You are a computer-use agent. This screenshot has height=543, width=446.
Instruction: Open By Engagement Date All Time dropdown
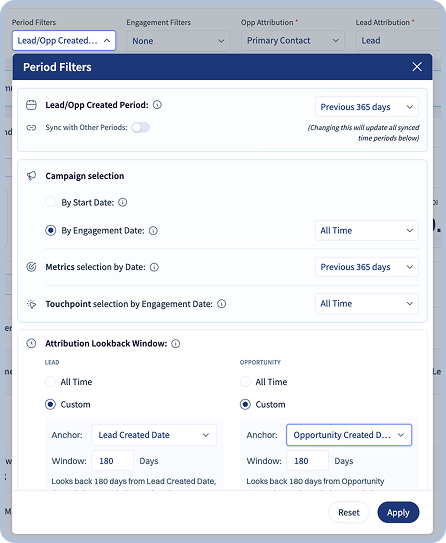click(367, 230)
